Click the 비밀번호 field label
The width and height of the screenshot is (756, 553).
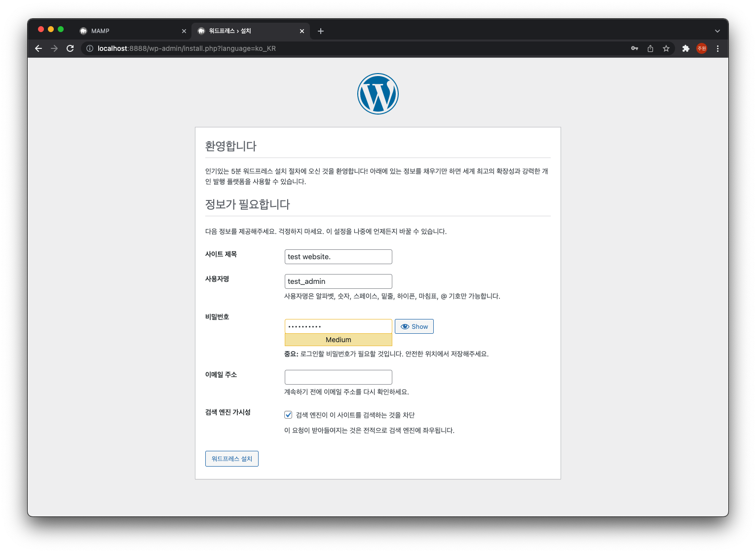tap(217, 317)
